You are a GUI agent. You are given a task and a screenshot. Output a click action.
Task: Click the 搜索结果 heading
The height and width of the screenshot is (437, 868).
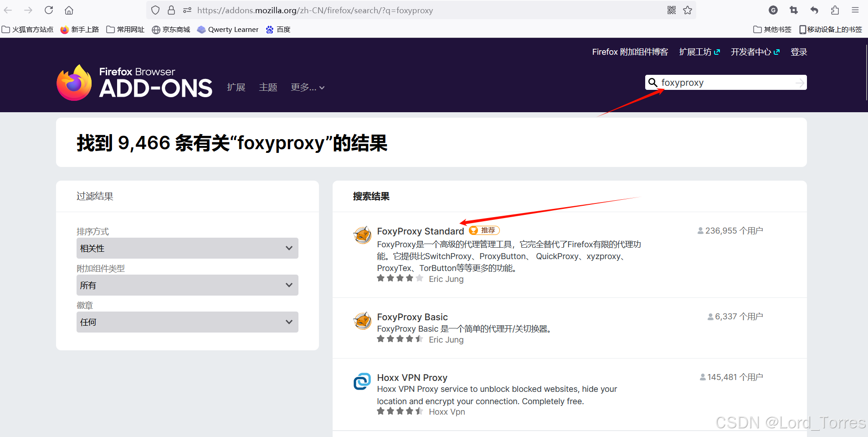371,197
